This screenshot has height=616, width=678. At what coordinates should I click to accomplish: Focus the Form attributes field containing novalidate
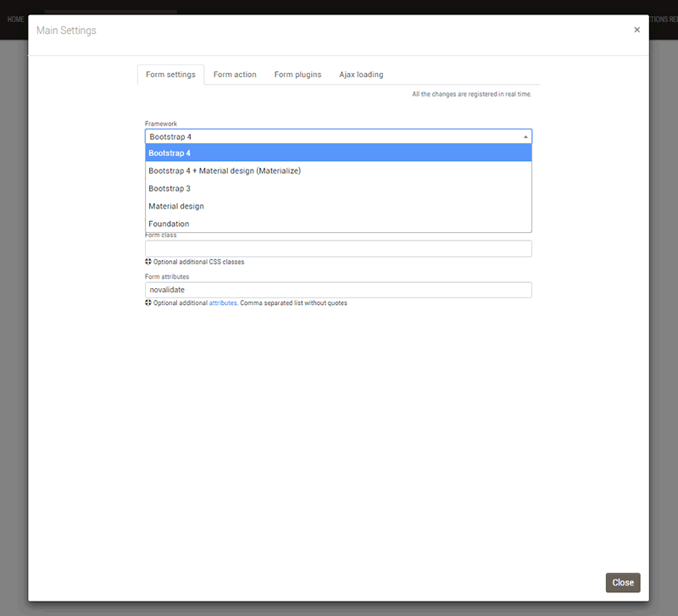pos(338,290)
